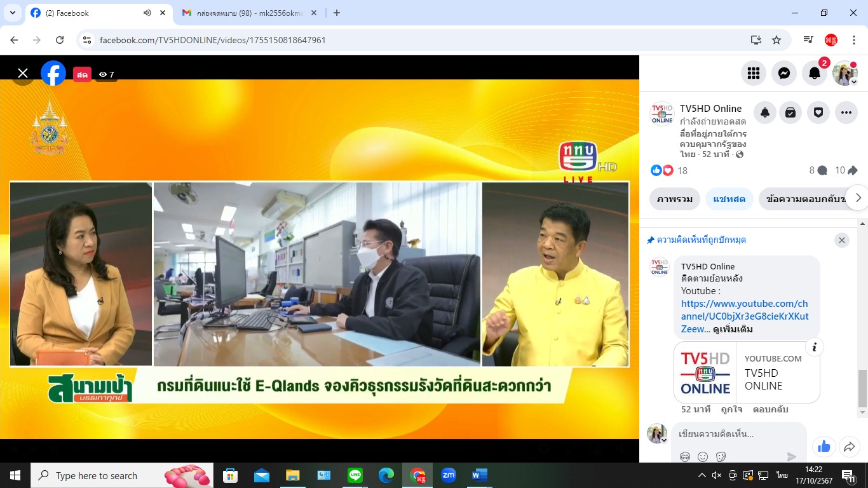
Task: Click ดูเพิ่มเติม to expand the pinned comment
Action: click(x=733, y=329)
